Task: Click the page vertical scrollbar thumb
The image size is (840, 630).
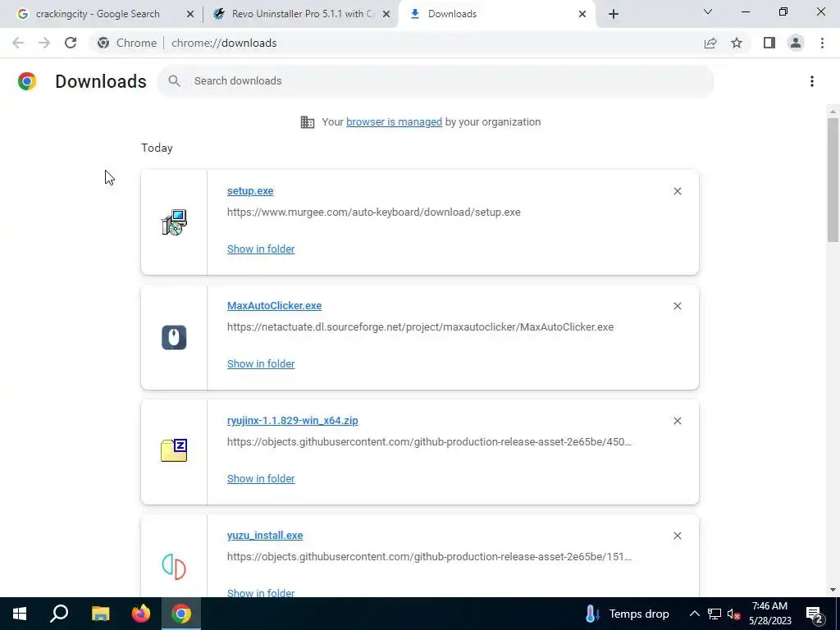Action: 833,180
